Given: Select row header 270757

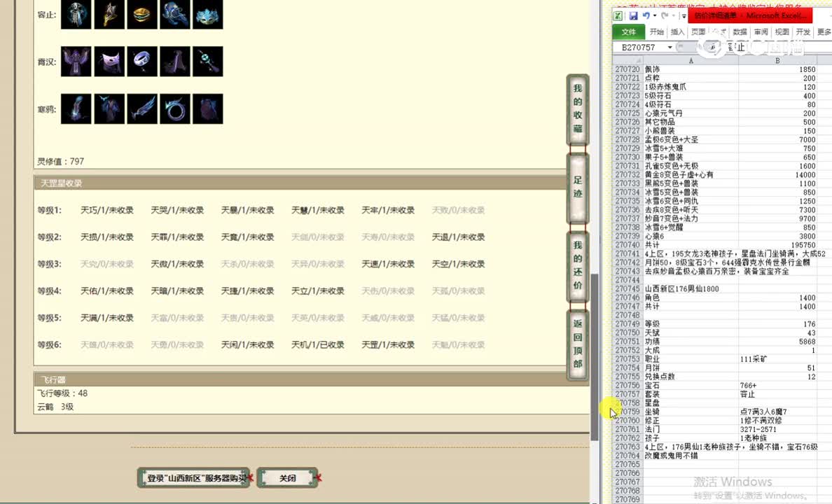Looking at the screenshot, I should (628, 394).
